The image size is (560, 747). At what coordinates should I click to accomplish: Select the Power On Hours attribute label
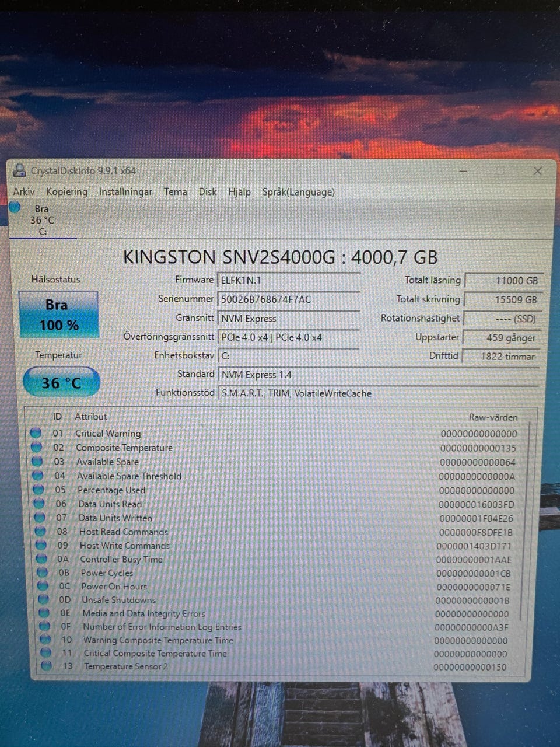pyautogui.click(x=114, y=587)
